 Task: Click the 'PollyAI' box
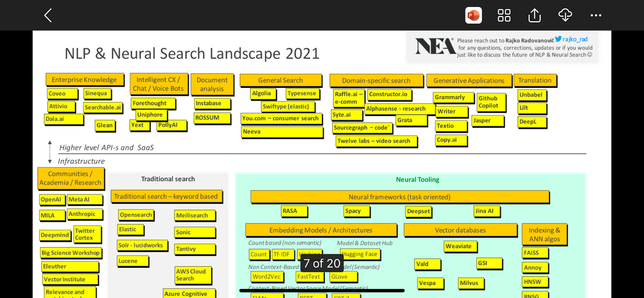point(172,125)
